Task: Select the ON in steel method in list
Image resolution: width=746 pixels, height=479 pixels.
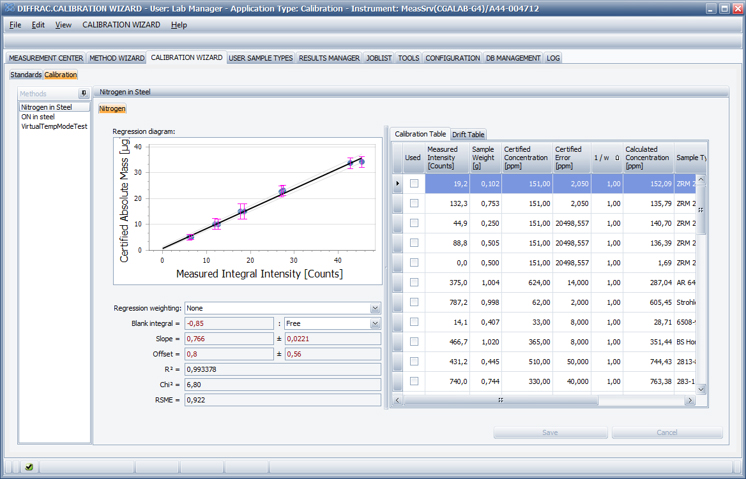Action: (x=38, y=117)
